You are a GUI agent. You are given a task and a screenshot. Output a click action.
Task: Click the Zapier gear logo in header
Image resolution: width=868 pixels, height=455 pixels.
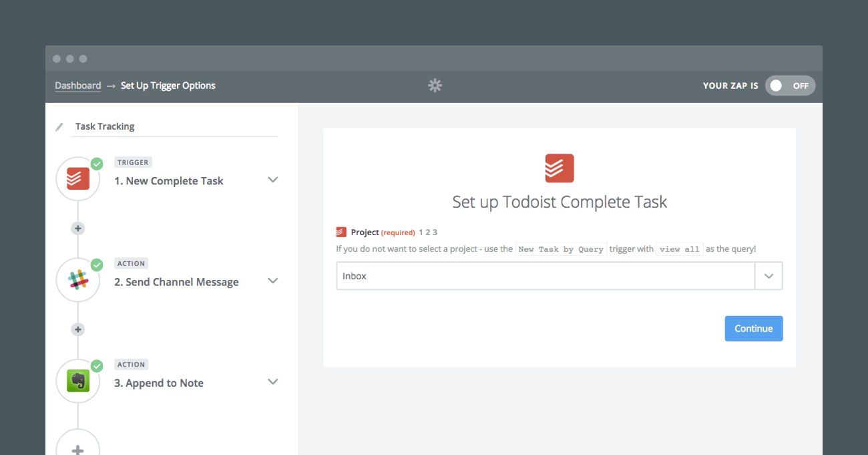435,86
